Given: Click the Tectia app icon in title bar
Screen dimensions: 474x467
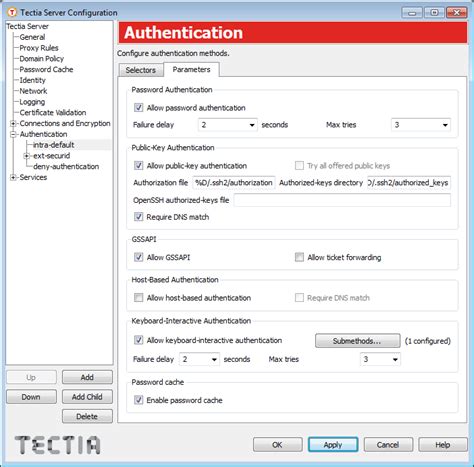Looking at the screenshot, I should pos(12,13).
